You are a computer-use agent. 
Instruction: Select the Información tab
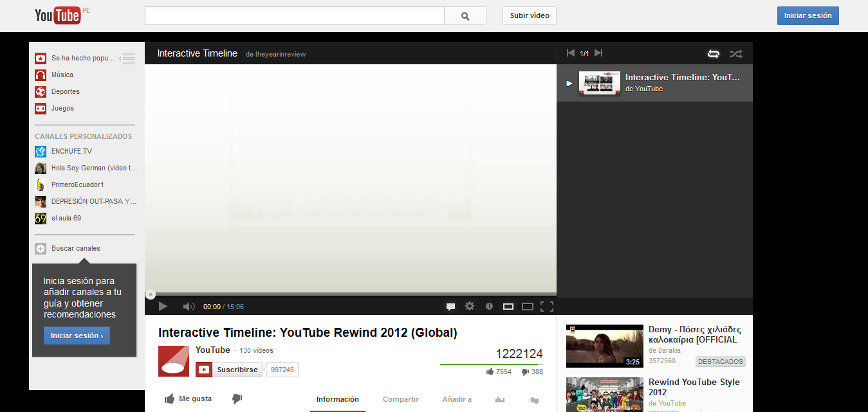point(338,399)
